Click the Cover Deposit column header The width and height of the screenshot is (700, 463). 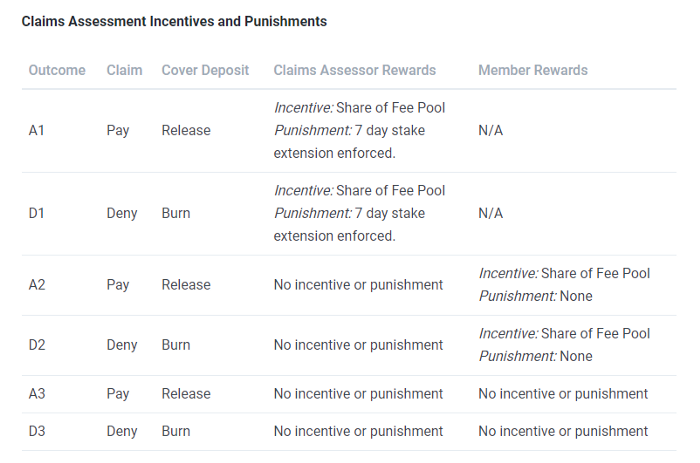207,70
